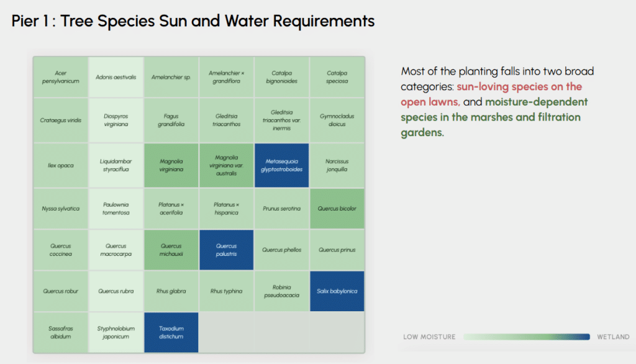Select the Sassafras albidum cell
Viewport: 636px width, 364px height.
pyautogui.click(x=60, y=332)
